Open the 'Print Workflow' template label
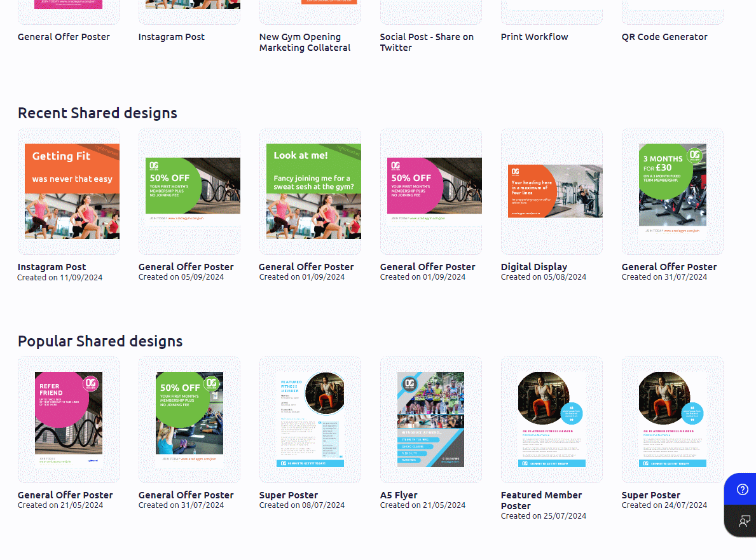 pos(534,37)
